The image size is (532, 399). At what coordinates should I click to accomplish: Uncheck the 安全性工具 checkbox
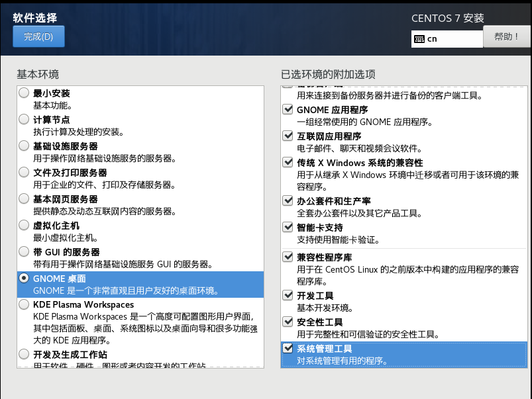point(288,322)
